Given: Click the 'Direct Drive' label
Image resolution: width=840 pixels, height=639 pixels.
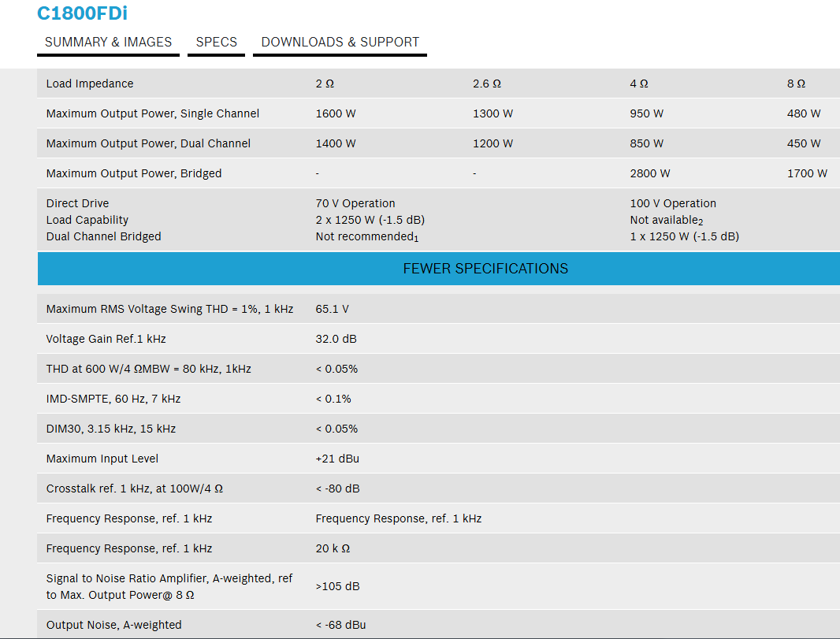Looking at the screenshot, I should 78,203.
